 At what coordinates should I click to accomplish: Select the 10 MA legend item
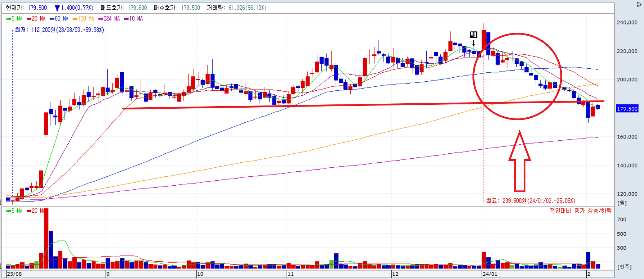pos(133,19)
